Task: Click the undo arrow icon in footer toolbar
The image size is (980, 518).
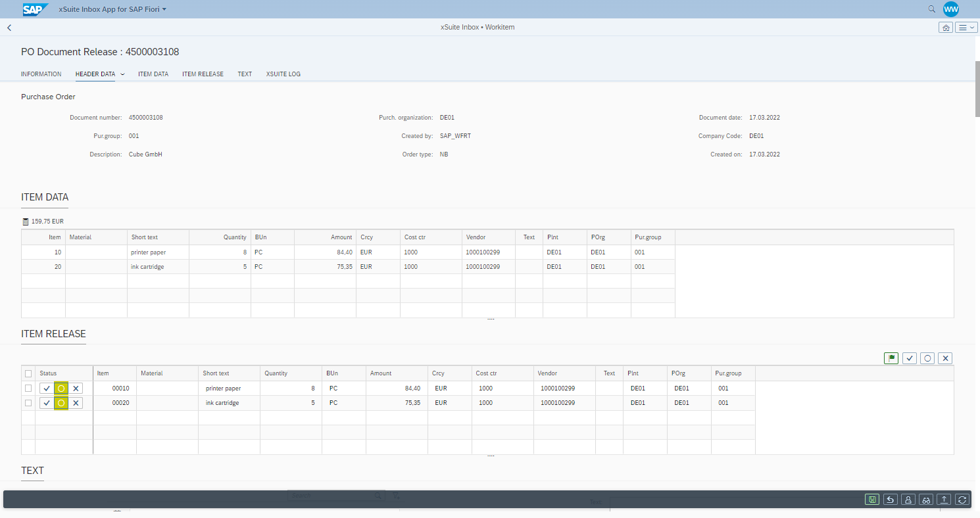Action: coord(890,500)
